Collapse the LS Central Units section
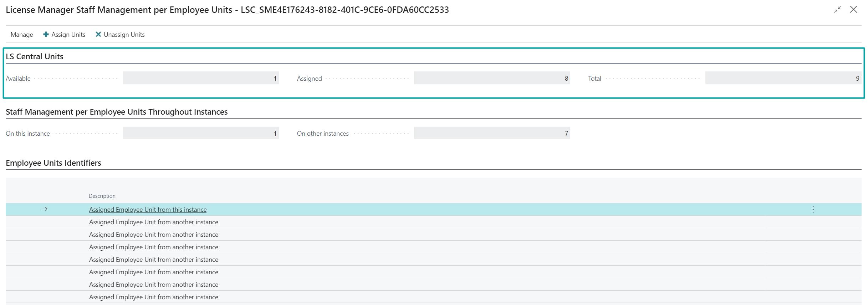Image resolution: width=868 pixels, height=305 pixels. [35, 56]
